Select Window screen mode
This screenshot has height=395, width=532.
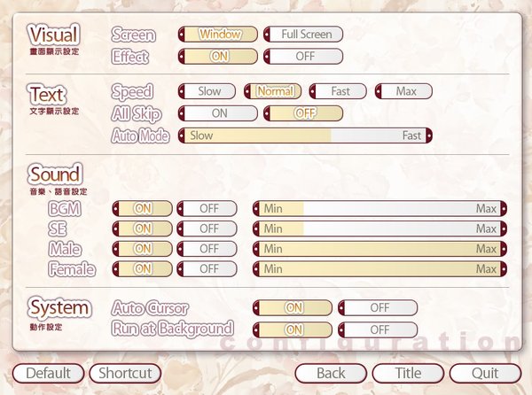[218, 35]
